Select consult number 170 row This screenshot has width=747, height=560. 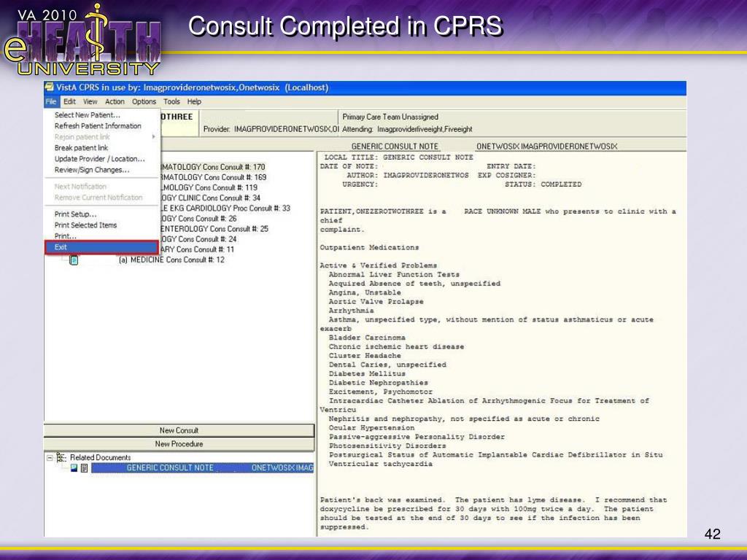pyautogui.click(x=213, y=167)
